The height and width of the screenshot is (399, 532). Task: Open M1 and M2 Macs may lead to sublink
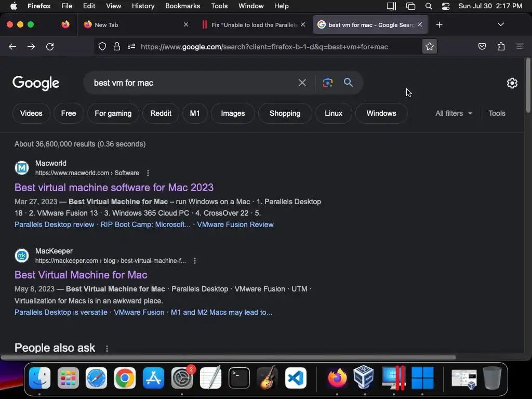(221, 312)
